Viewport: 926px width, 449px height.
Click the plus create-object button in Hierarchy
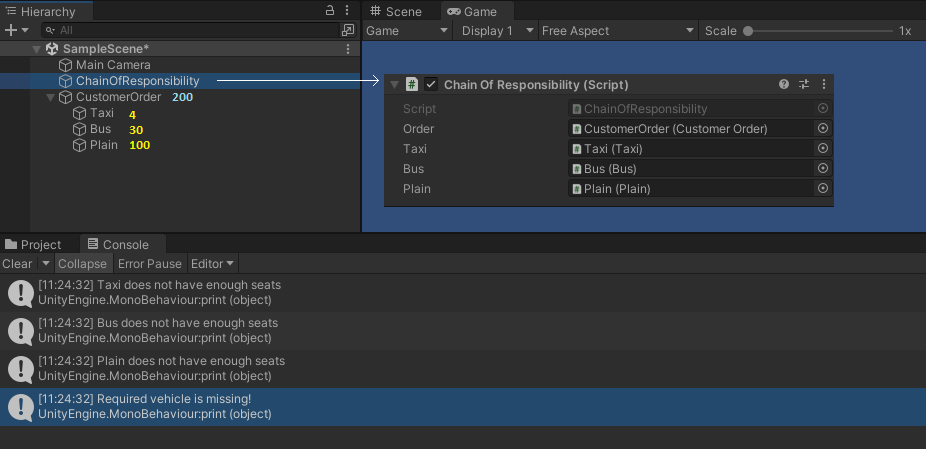tap(11, 30)
